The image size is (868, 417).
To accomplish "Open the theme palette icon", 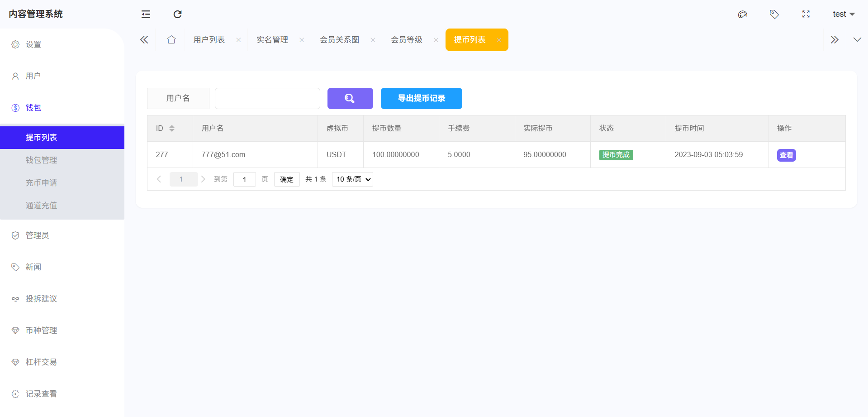I will click(742, 14).
